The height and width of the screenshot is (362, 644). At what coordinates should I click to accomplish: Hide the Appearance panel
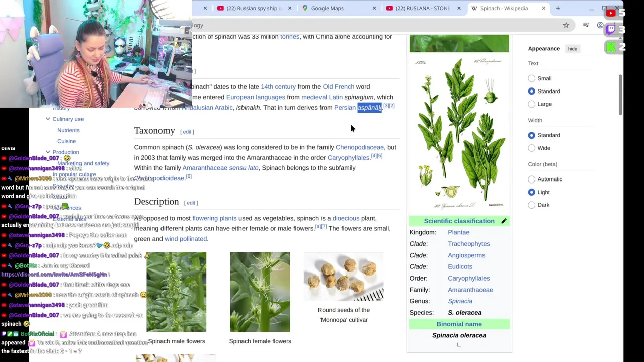coord(573,49)
